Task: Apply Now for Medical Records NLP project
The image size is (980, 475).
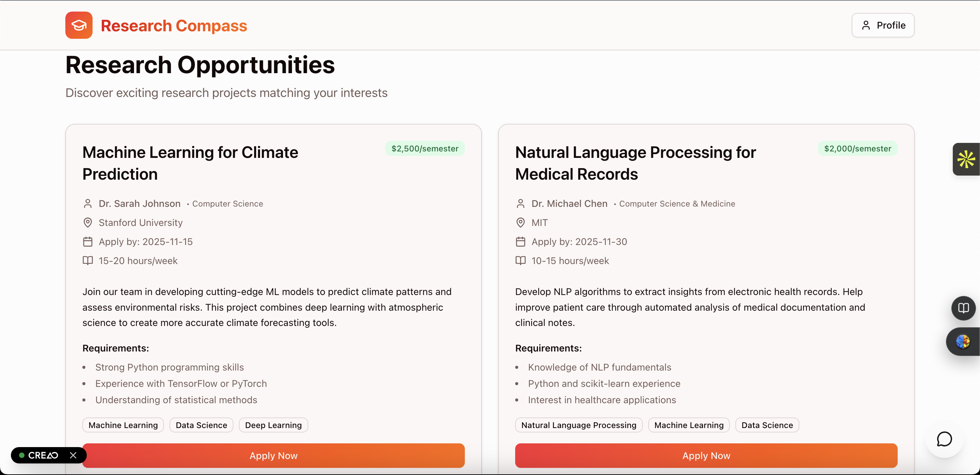Action: click(706, 455)
